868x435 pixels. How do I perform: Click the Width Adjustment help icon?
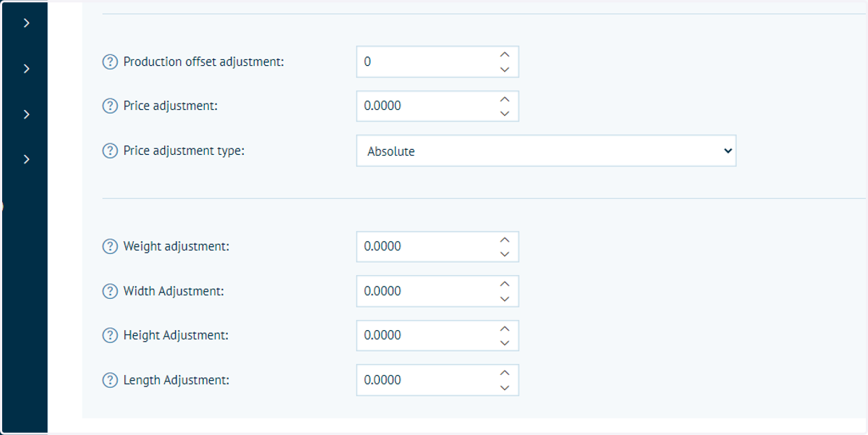click(x=110, y=292)
